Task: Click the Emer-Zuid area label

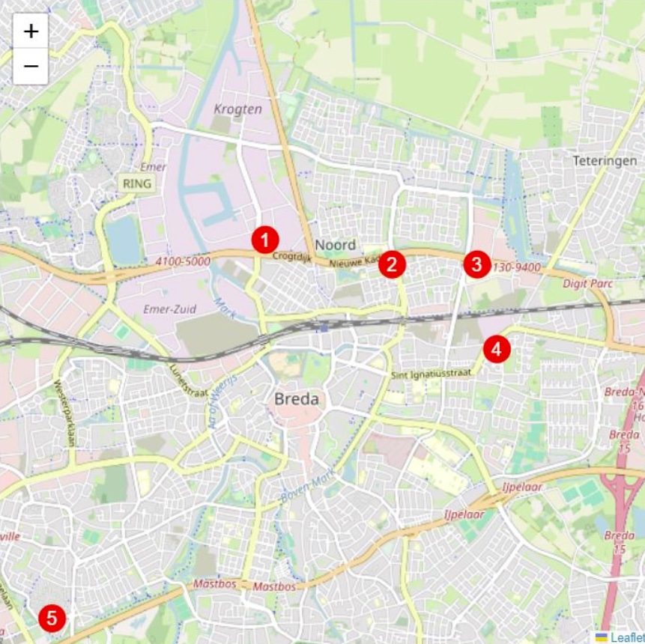Action: pyautogui.click(x=169, y=309)
